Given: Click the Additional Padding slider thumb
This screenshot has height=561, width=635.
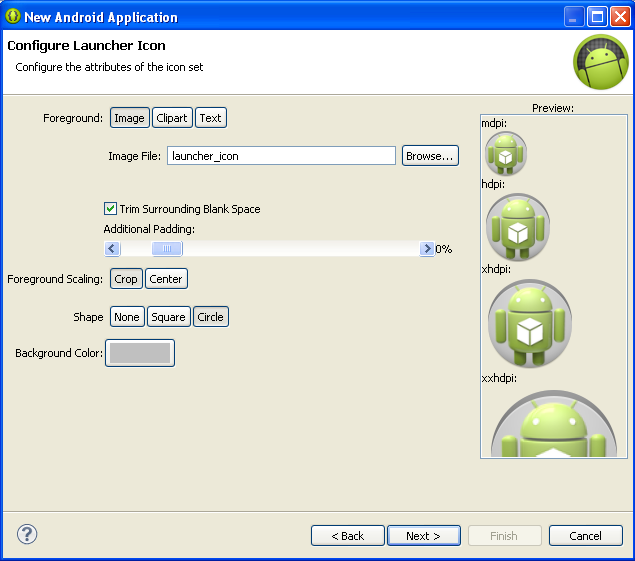Looking at the screenshot, I should coord(167,248).
